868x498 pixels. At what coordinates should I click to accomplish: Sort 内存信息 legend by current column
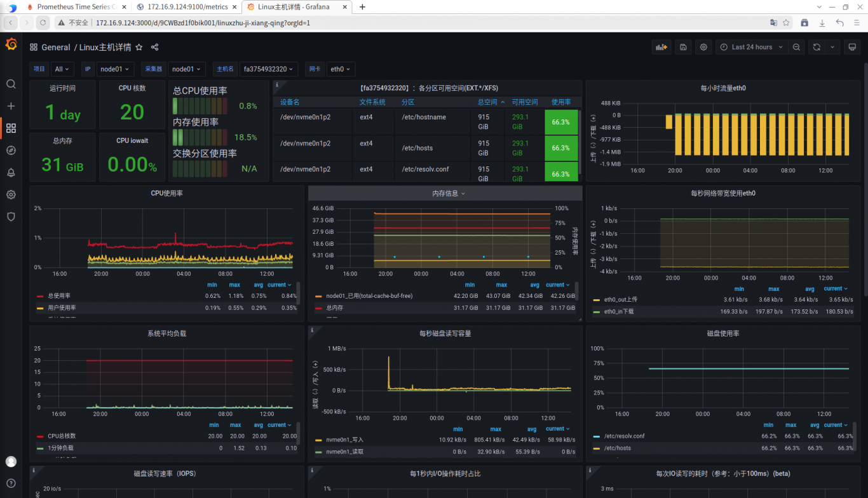pos(557,285)
